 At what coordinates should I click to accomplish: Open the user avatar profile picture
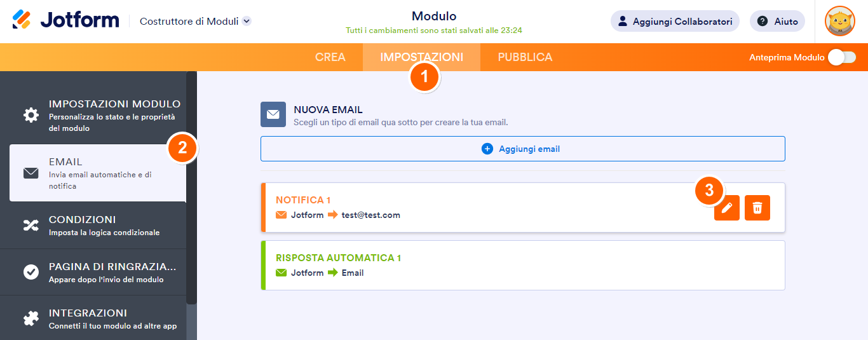click(839, 21)
